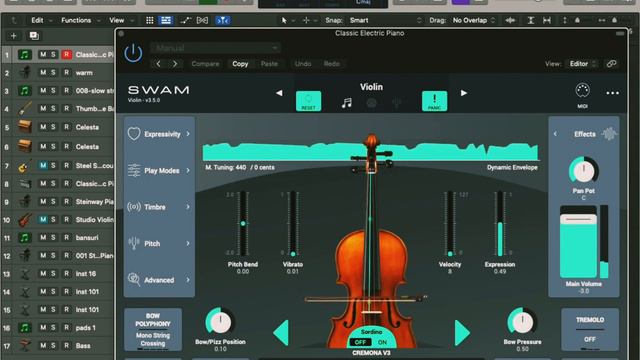The image size is (640, 360).
Task: Set Sordino to ON
Action: tap(382, 342)
